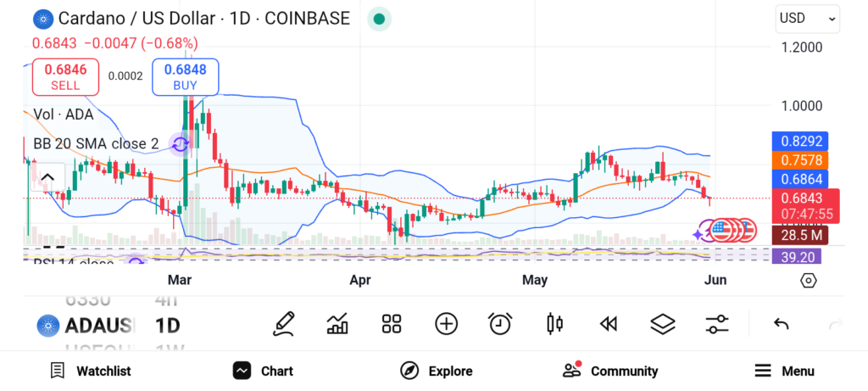Start bar replay with rewind icon

coord(608,323)
